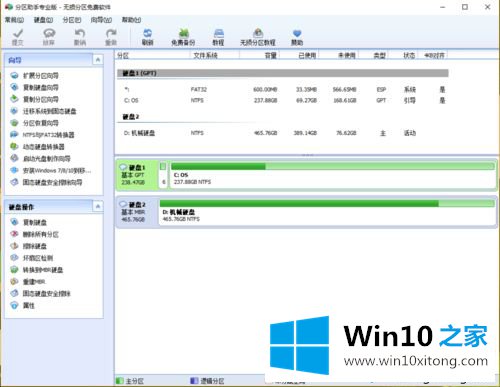500x387 pixels.
Task: Click the 状态 column header
Action: tap(403, 55)
